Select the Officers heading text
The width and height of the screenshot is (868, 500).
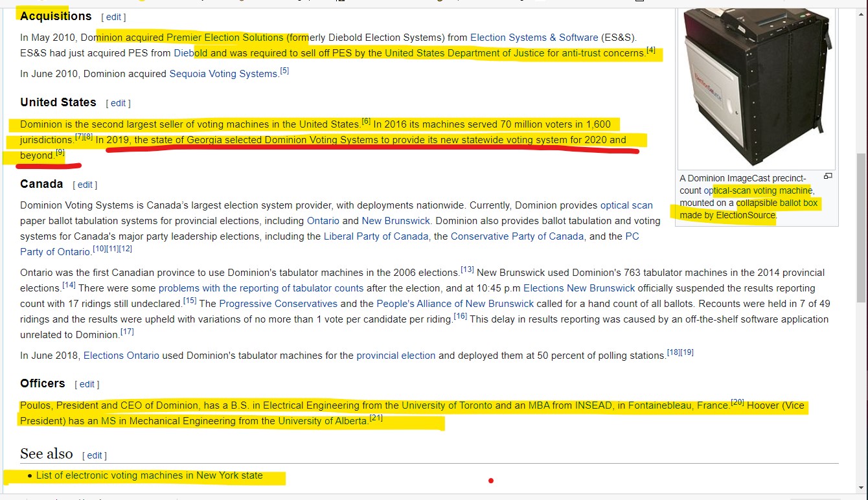click(43, 383)
